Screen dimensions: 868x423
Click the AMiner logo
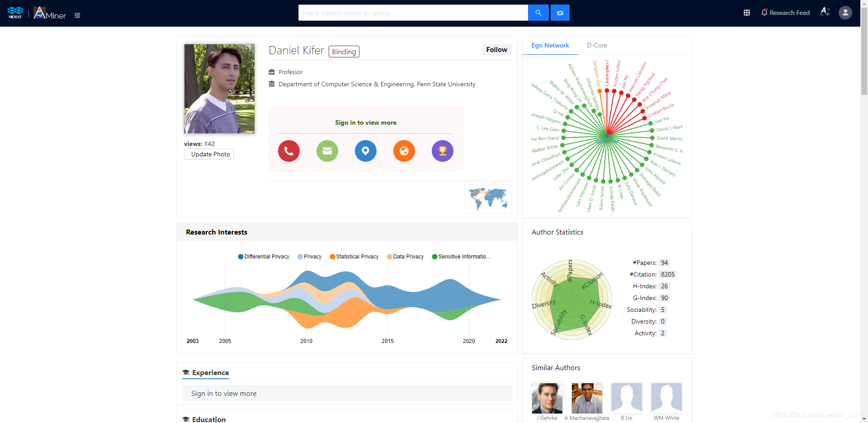tap(50, 13)
